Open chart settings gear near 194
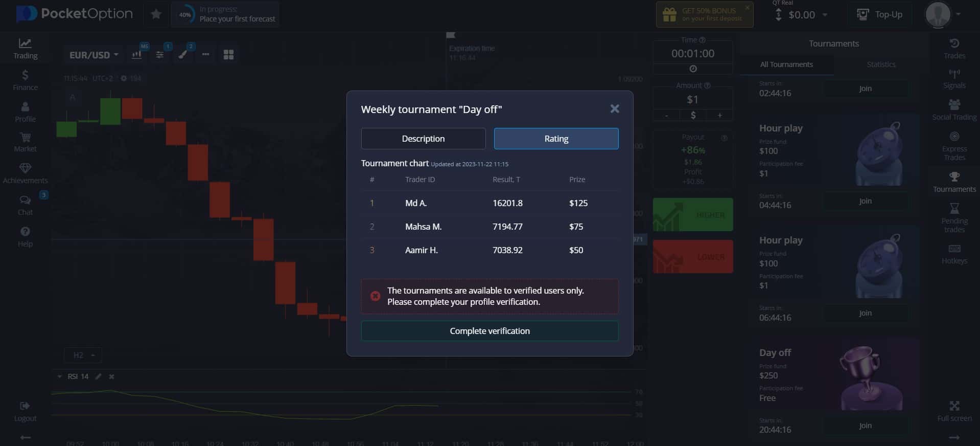This screenshot has width=980, height=446. click(123, 78)
